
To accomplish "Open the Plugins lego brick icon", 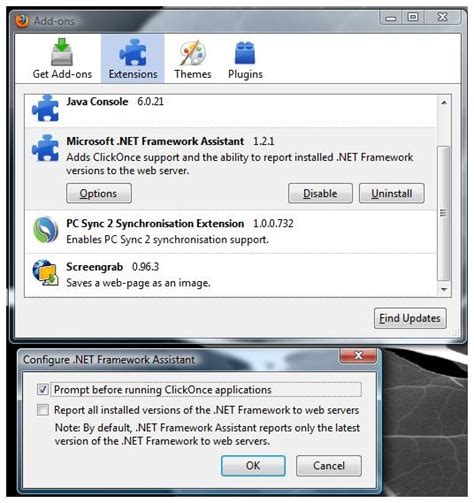I will pyautogui.click(x=245, y=53).
